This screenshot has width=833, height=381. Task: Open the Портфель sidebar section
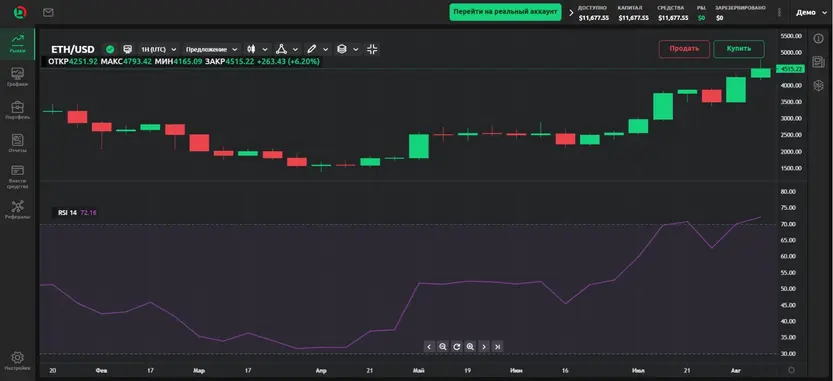click(x=18, y=110)
